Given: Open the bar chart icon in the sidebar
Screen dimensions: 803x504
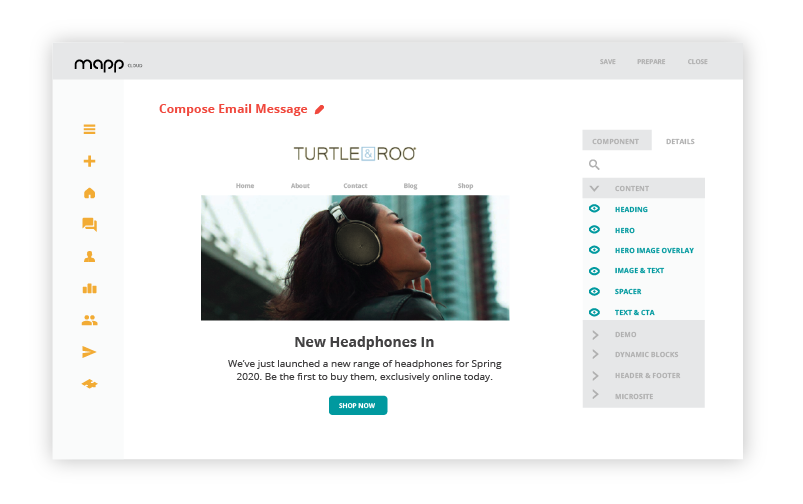Looking at the screenshot, I should tap(90, 288).
